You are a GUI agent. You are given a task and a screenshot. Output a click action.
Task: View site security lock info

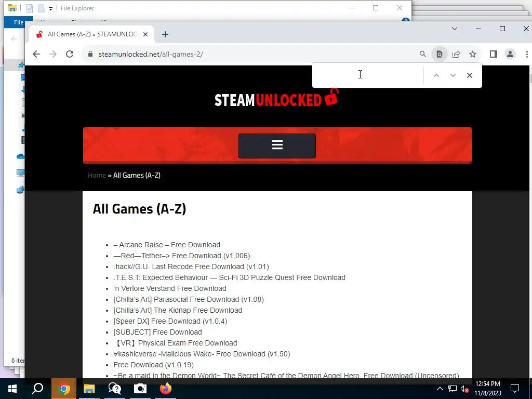90,54
